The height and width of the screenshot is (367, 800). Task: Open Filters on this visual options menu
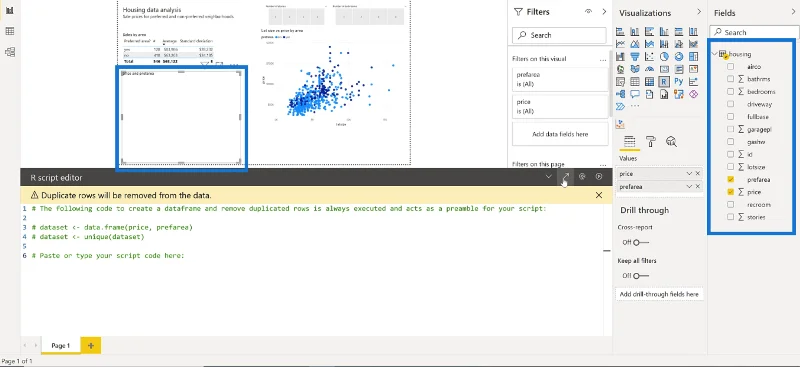603,59
